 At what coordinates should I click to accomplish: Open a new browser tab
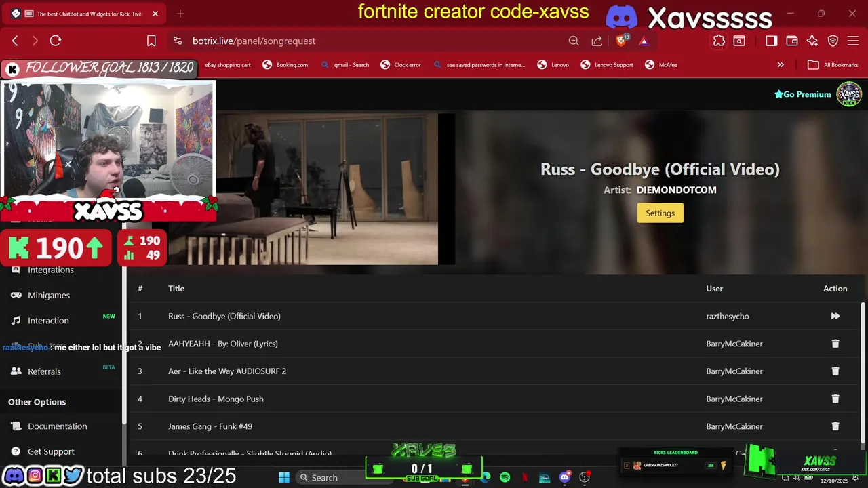coord(180,14)
